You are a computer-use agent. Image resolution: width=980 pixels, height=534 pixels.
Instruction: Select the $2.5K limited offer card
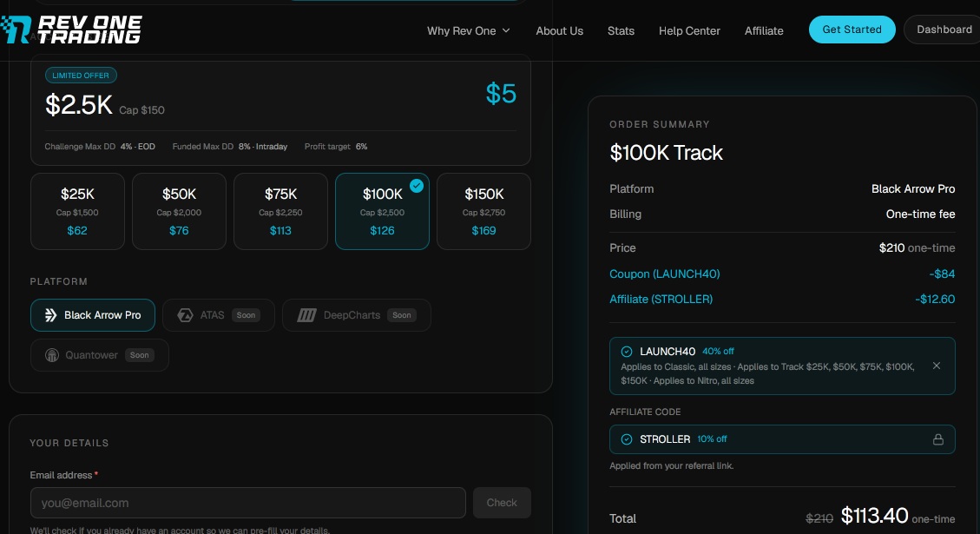[280, 110]
